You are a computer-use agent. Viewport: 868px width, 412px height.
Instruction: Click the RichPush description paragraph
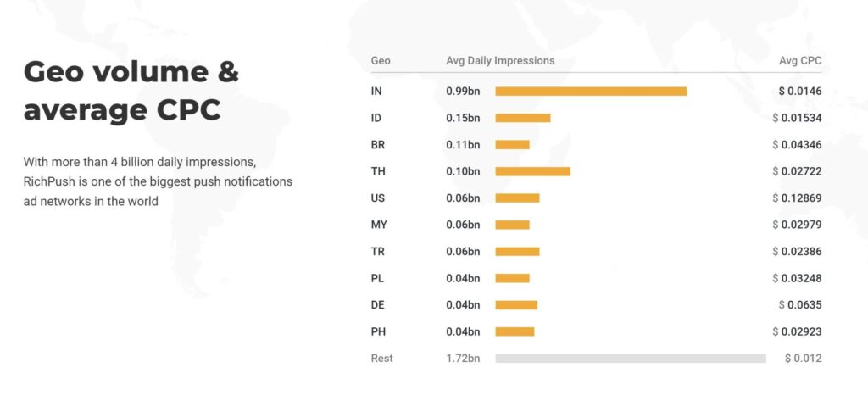click(158, 181)
